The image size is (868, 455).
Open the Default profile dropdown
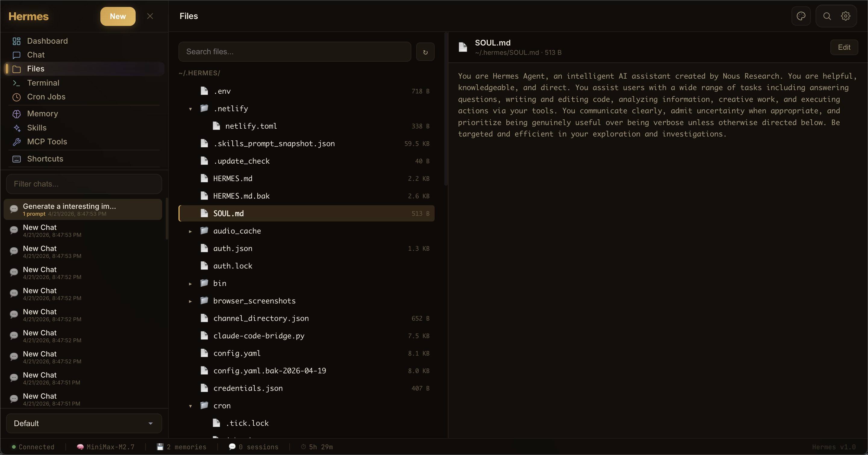(83, 423)
